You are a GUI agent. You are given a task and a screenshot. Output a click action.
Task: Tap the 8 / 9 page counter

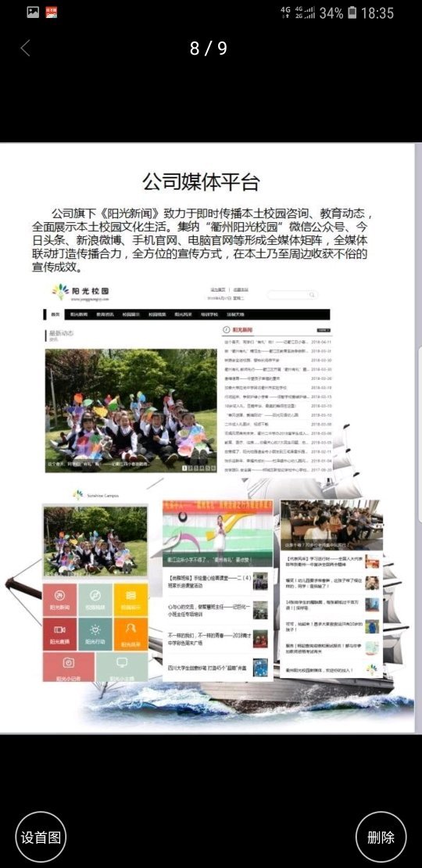(209, 48)
